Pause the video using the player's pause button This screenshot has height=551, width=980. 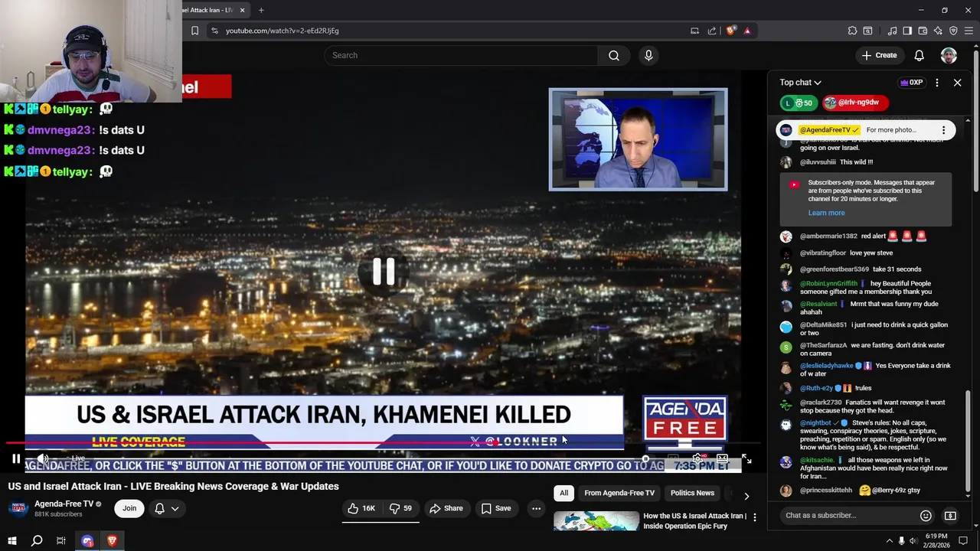(16, 459)
